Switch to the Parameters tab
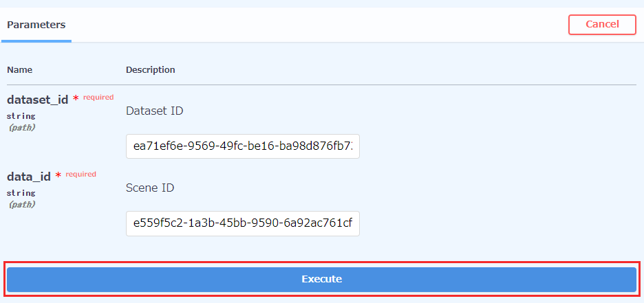The height and width of the screenshot is (303, 644). [x=36, y=25]
